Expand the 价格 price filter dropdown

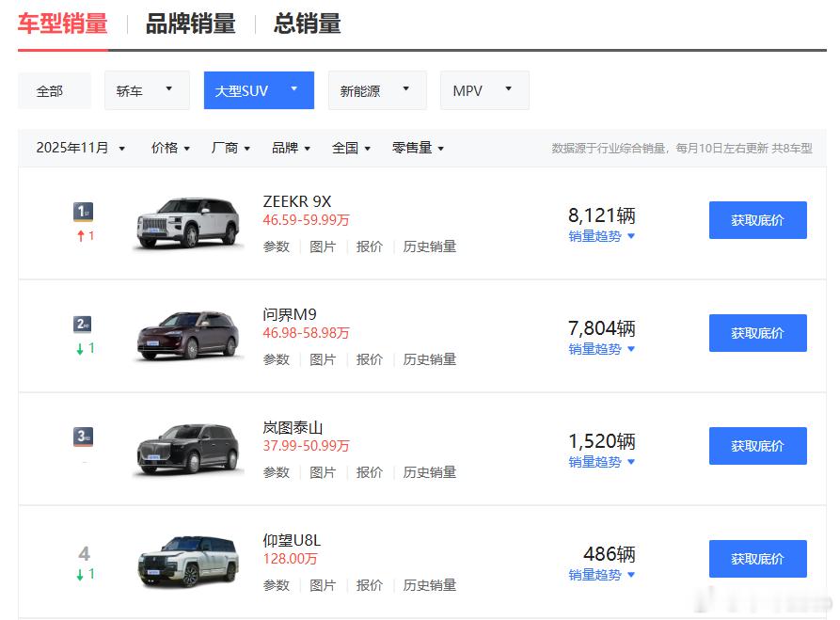(x=169, y=148)
